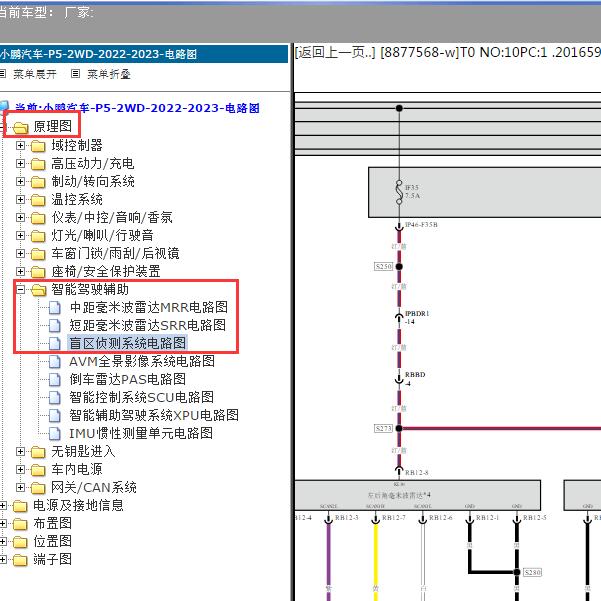Click the 小鹏汽车-P5-2WD-2022-2023-电路图 title bar
The image size is (601, 601).
pos(144,54)
